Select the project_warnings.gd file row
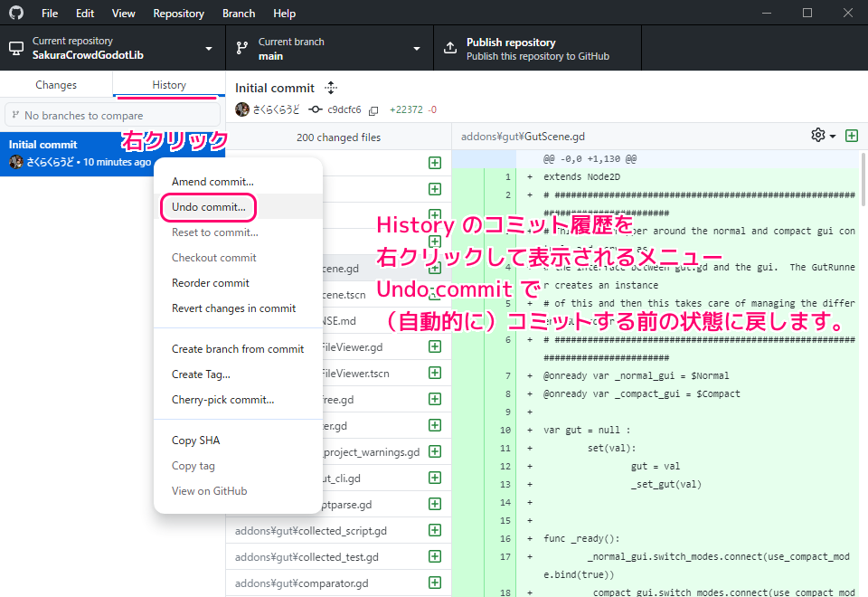This screenshot has height=597, width=868. [386, 452]
